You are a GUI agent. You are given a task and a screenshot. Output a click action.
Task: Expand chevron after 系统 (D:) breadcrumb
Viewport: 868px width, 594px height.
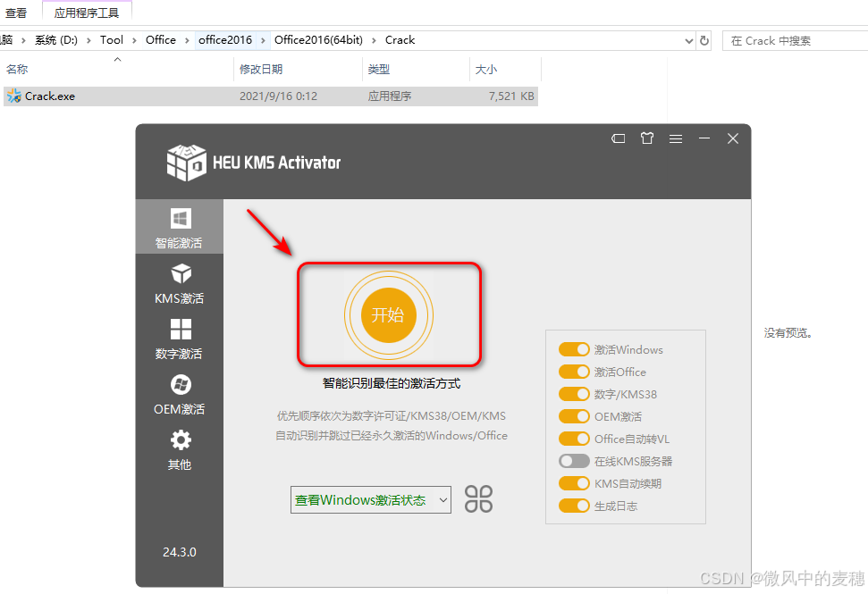[x=88, y=40]
